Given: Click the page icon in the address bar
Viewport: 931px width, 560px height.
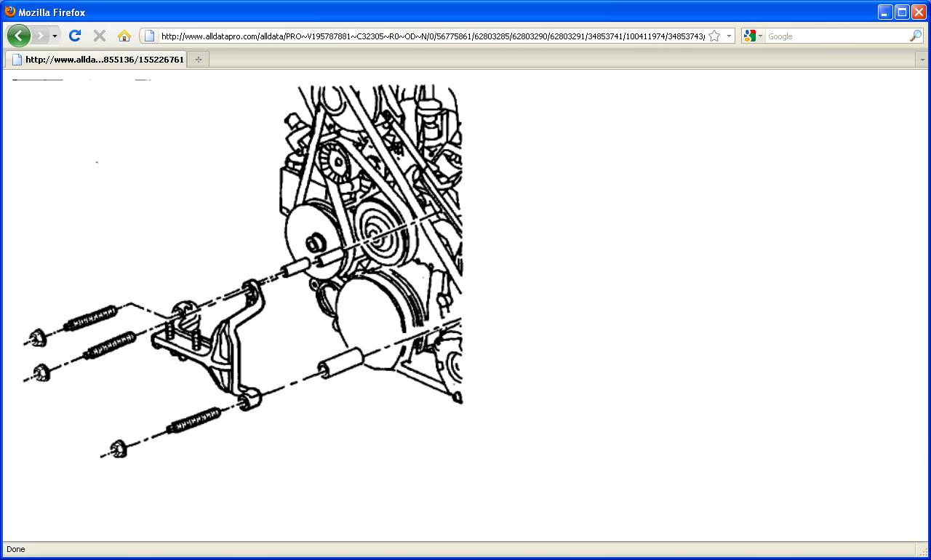Looking at the screenshot, I should (x=149, y=36).
